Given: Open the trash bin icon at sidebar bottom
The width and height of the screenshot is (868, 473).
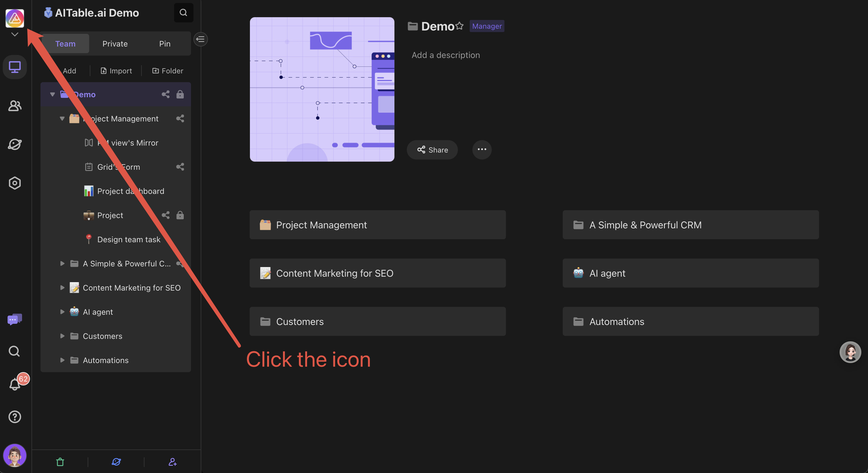Looking at the screenshot, I should 60,462.
